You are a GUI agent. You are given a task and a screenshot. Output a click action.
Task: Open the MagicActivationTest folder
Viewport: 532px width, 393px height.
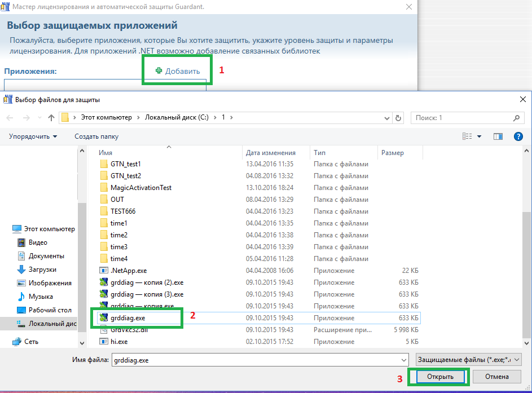(x=140, y=188)
